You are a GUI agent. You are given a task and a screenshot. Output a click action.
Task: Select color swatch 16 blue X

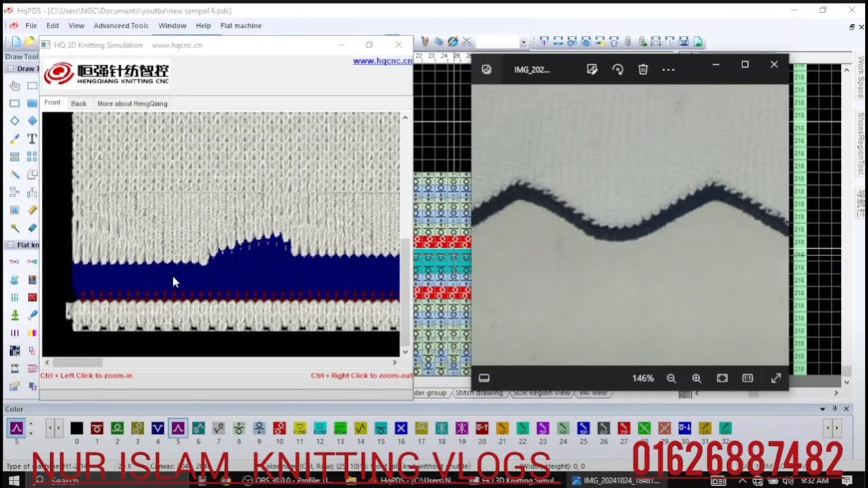tap(401, 428)
